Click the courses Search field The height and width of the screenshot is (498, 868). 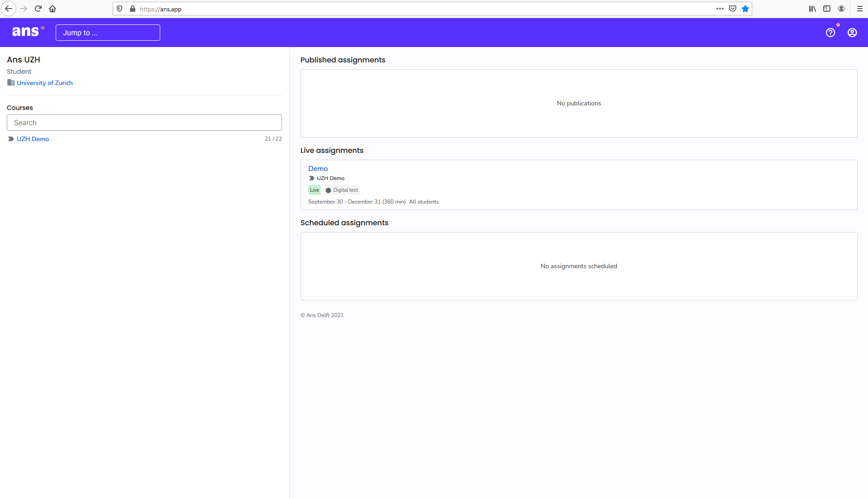pyautogui.click(x=144, y=123)
